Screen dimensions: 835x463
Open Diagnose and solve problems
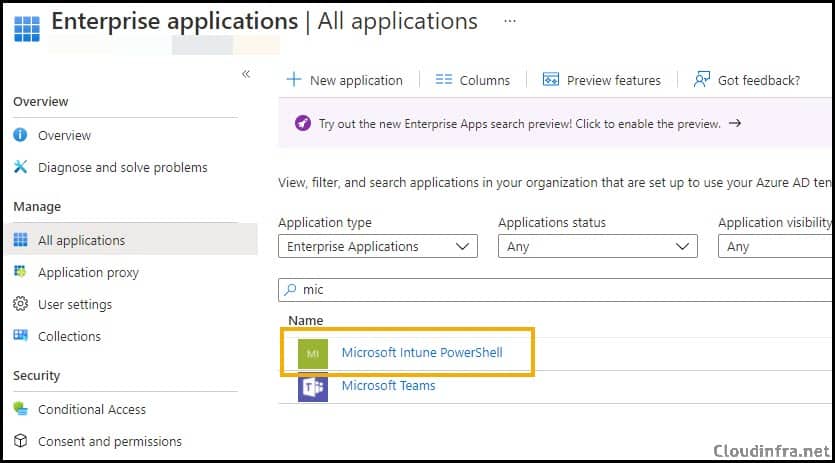coord(122,167)
